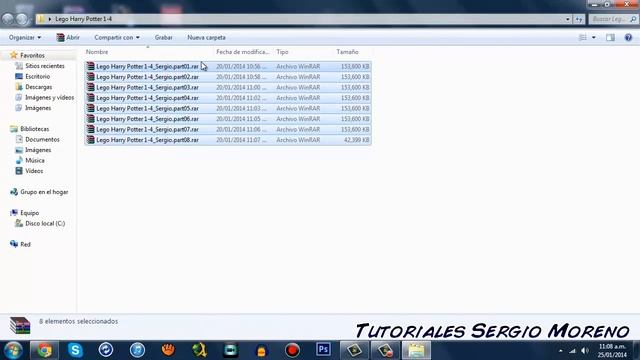
Task: Open the Organizar dropdown menu
Action: [25, 38]
